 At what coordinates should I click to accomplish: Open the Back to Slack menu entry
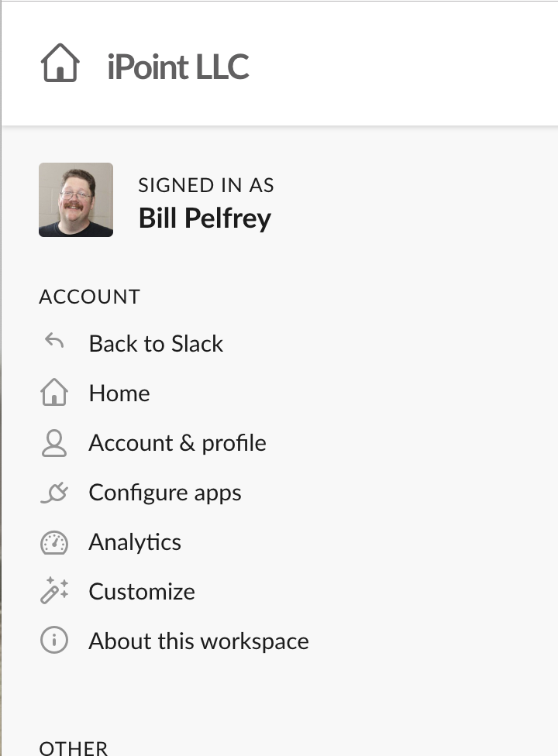click(156, 343)
